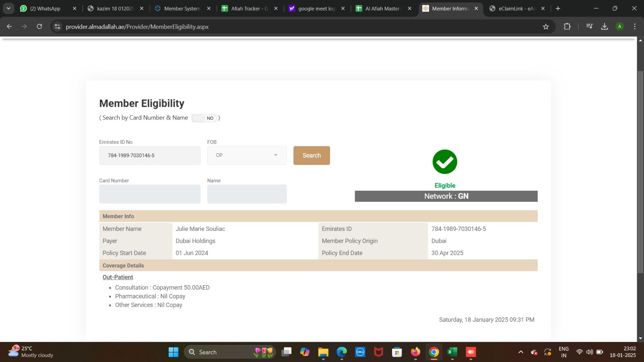Click the address bar URL

137,27
